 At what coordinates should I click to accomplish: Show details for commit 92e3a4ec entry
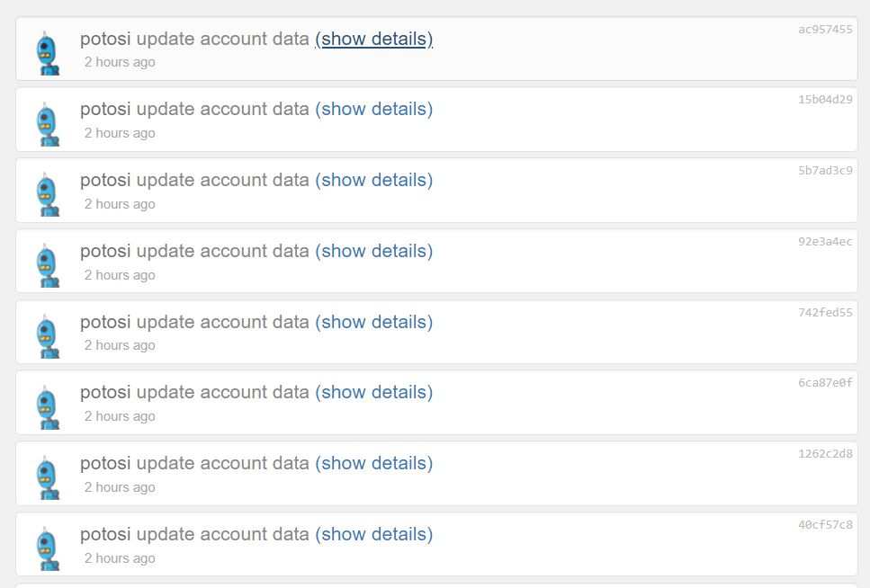(x=374, y=251)
